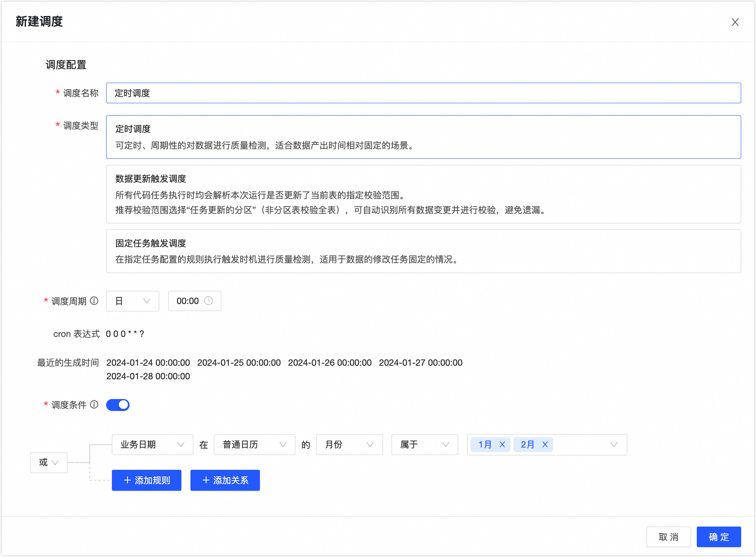Open the 属于 operator dropdown
Screen dimensions: 756x557
click(424, 445)
